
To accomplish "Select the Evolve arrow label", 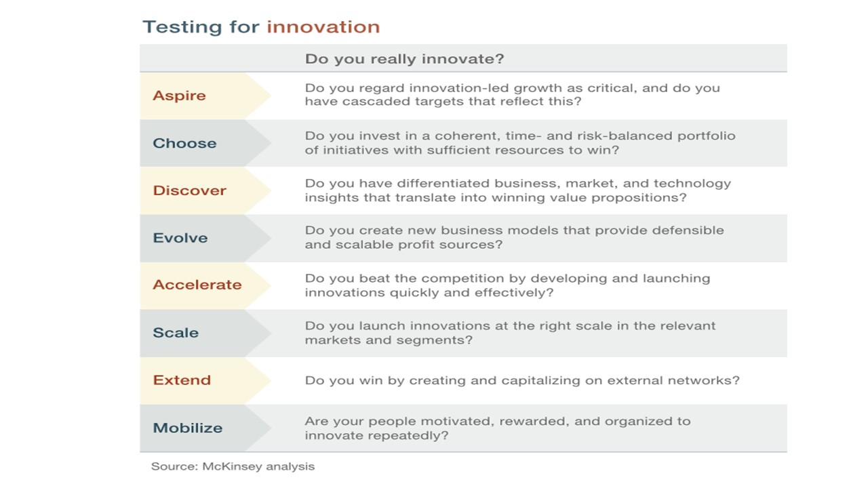I will point(180,238).
